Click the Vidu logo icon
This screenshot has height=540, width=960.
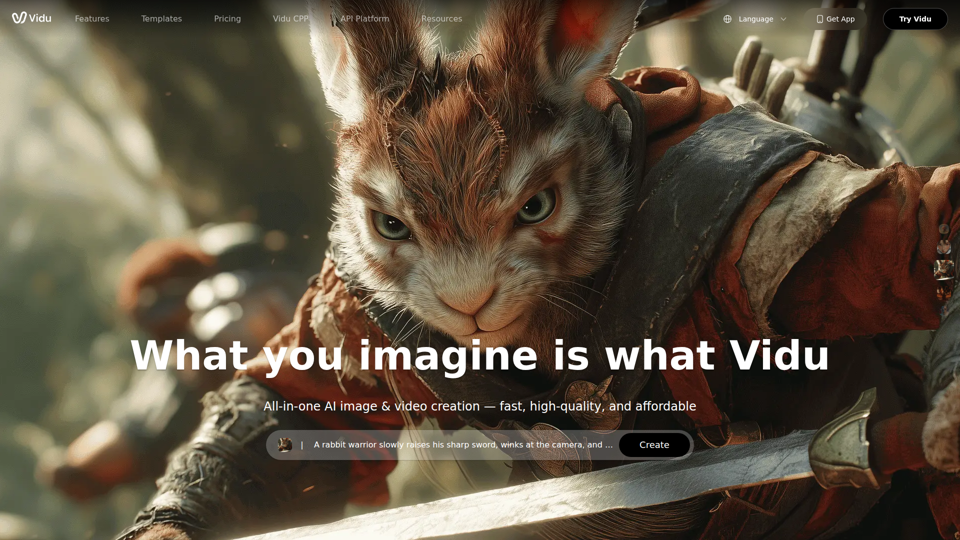tap(19, 18)
